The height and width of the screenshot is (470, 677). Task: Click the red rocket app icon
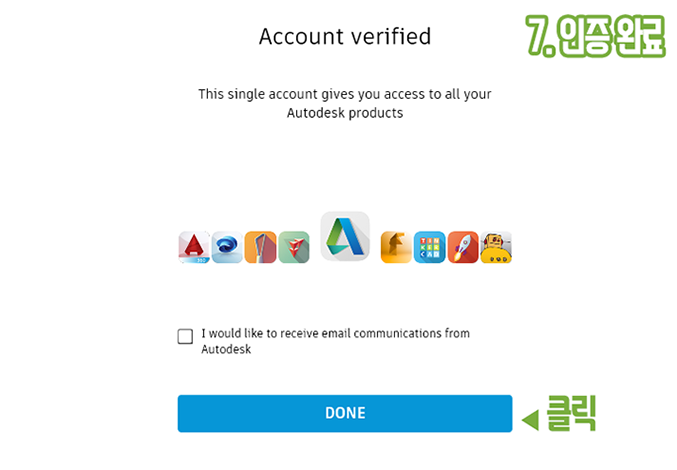pyautogui.click(x=463, y=247)
